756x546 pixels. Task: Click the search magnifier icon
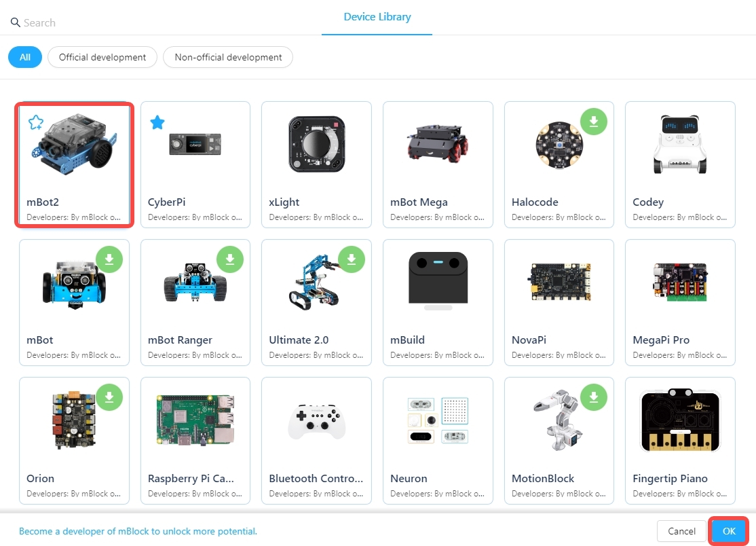click(15, 22)
